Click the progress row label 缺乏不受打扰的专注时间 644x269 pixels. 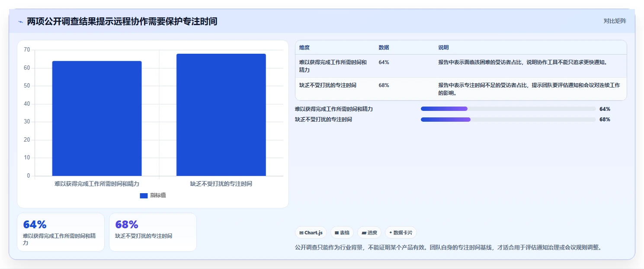tap(324, 120)
